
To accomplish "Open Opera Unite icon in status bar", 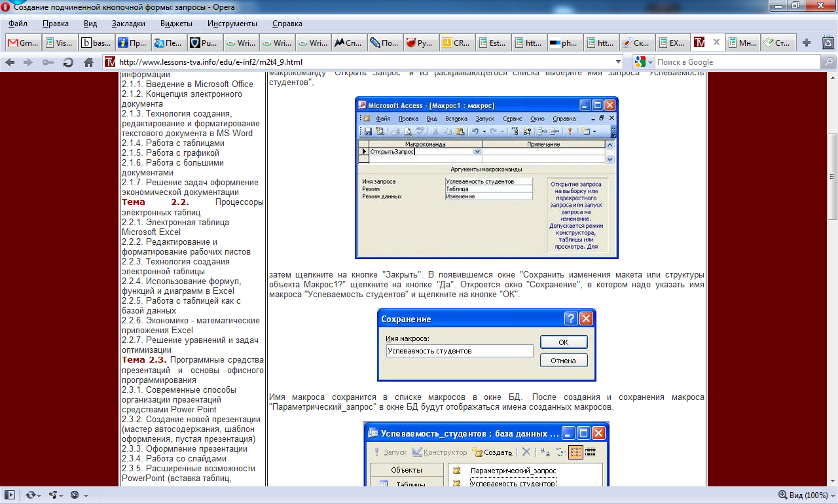I will coord(53,495).
